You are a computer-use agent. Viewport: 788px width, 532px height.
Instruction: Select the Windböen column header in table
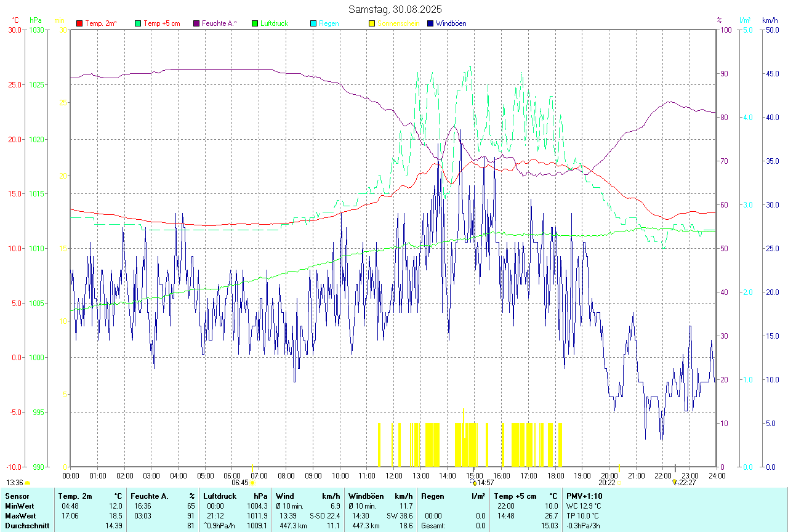(x=366, y=496)
